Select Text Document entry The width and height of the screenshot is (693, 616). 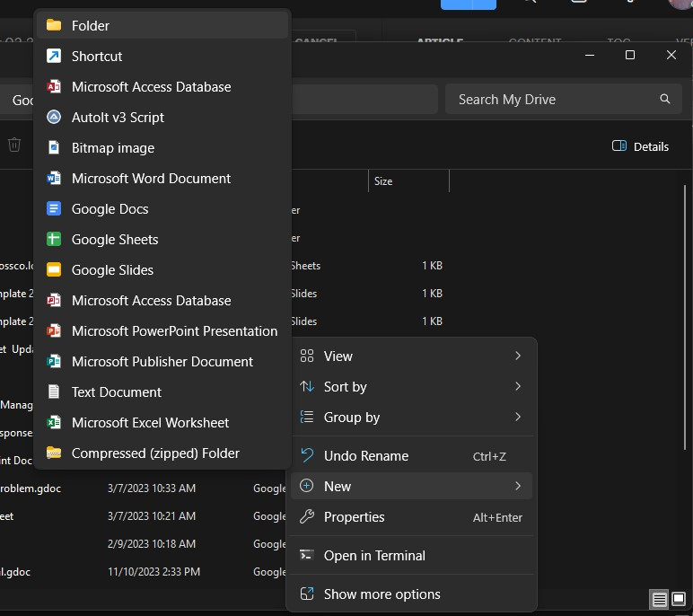(x=162, y=392)
